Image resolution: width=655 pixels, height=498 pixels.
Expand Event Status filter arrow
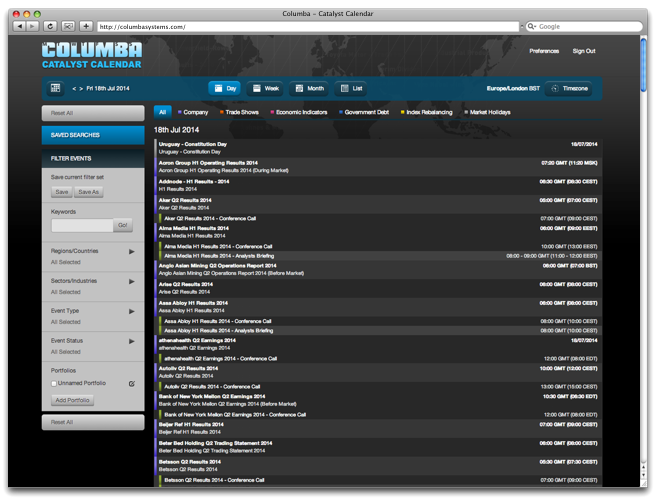coord(132,341)
